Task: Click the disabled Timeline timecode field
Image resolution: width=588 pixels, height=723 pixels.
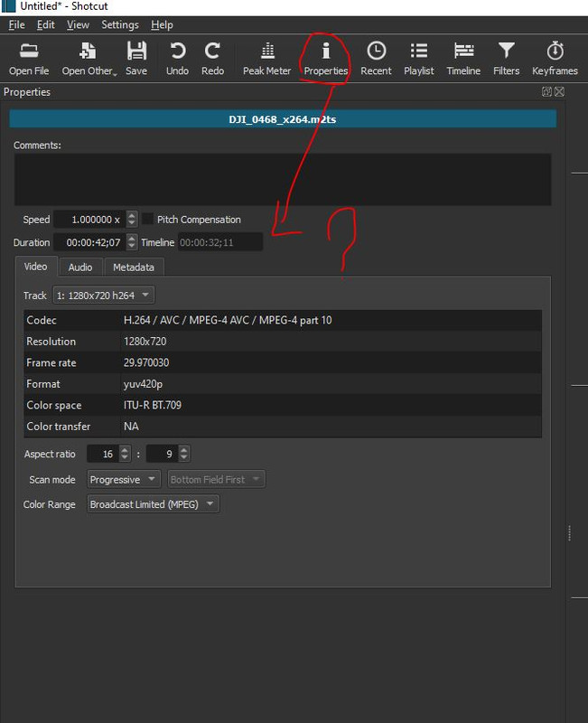Action: click(220, 242)
